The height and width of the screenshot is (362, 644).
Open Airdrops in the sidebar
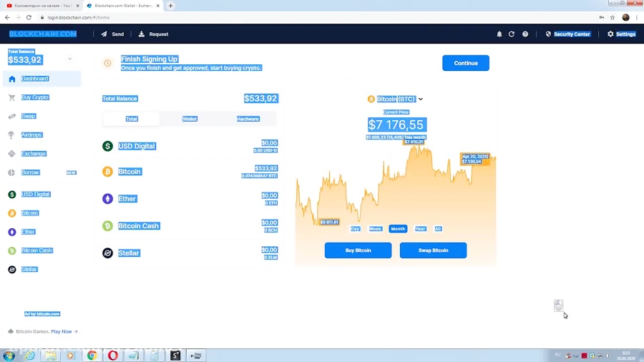coord(31,134)
